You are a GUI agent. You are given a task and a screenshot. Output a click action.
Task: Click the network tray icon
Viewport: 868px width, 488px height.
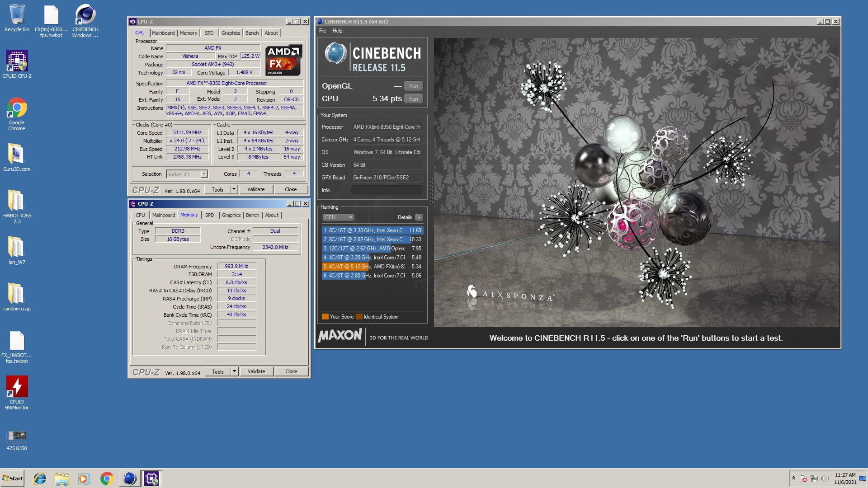tap(814, 479)
